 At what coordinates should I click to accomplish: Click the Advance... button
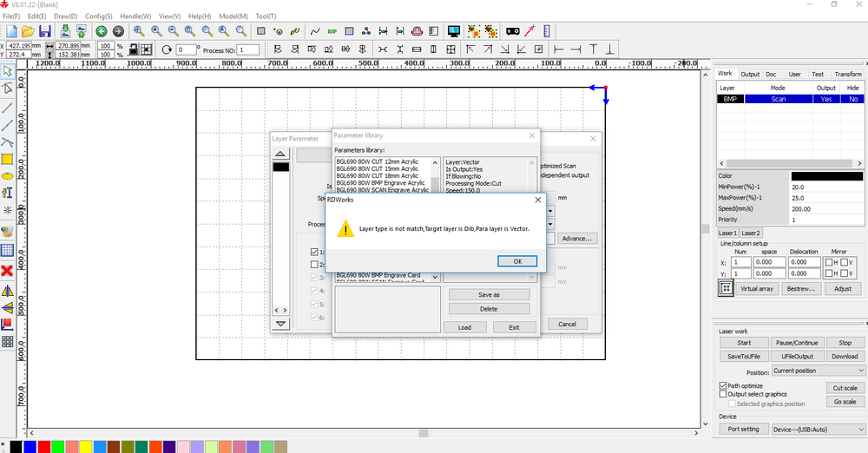pos(577,239)
